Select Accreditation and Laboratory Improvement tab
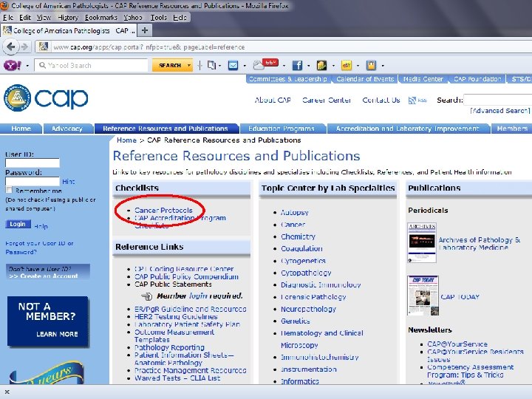The width and height of the screenshot is (532, 399). pyautogui.click(x=407, y=129)
